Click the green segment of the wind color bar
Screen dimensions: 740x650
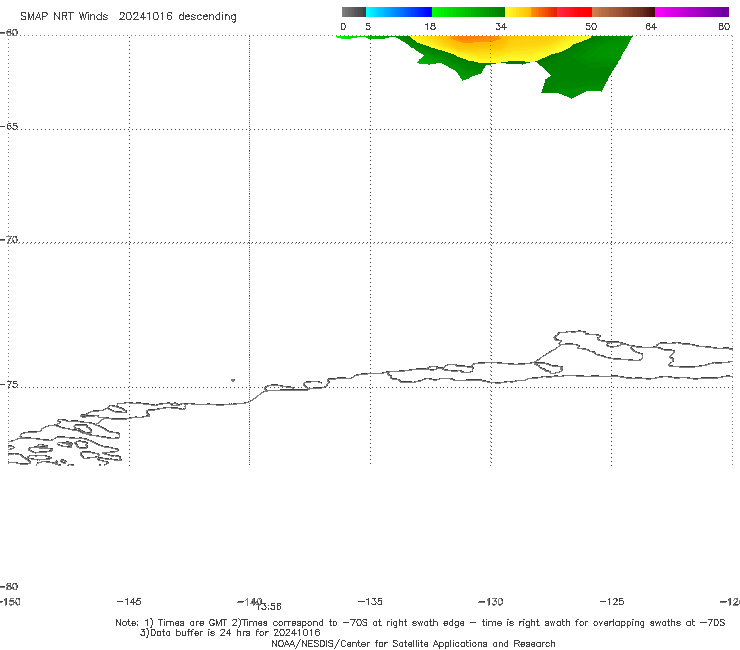[x=468, y=12]
